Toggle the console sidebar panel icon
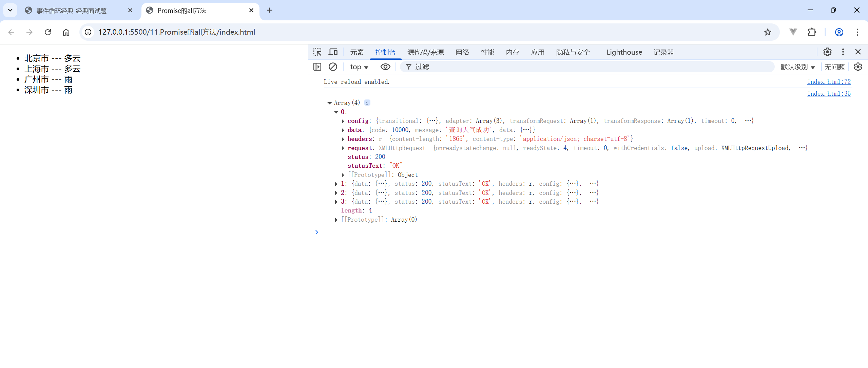868x368 pixels. coord(317,67)
